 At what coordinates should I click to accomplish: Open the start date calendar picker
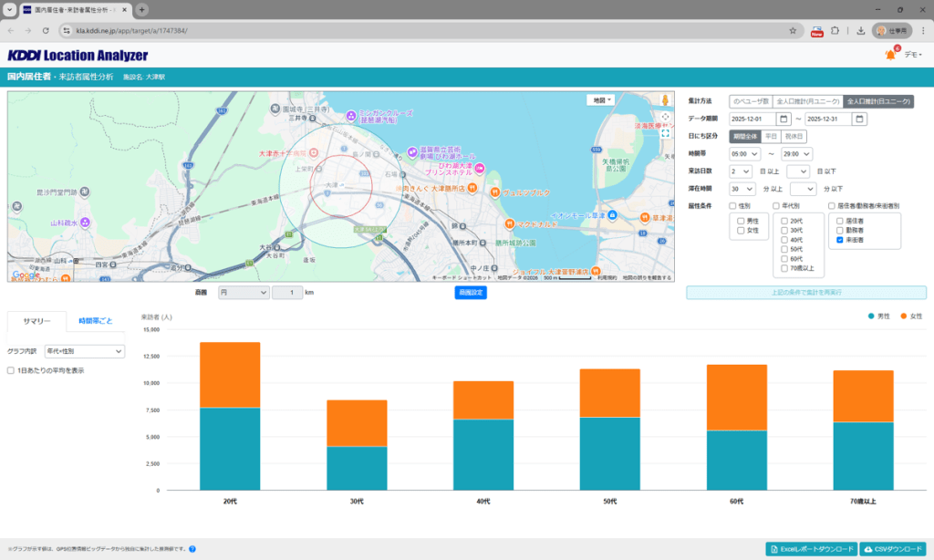click(x=784, y=119)
